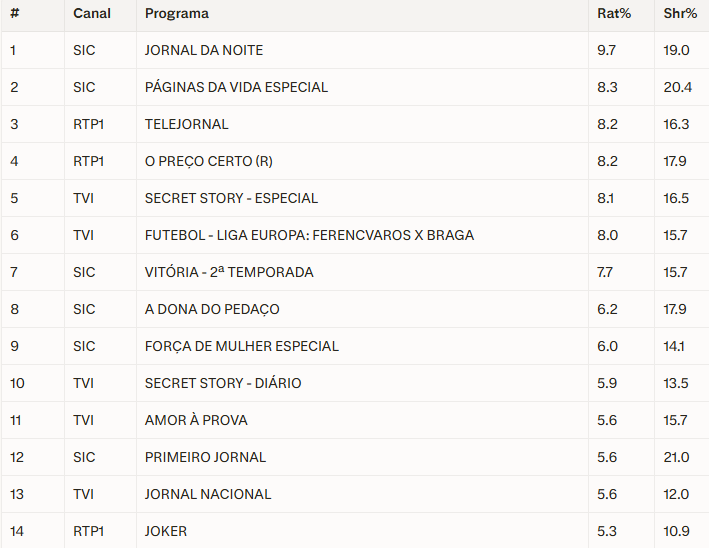Click the 21.0 share value

point(677,457)
